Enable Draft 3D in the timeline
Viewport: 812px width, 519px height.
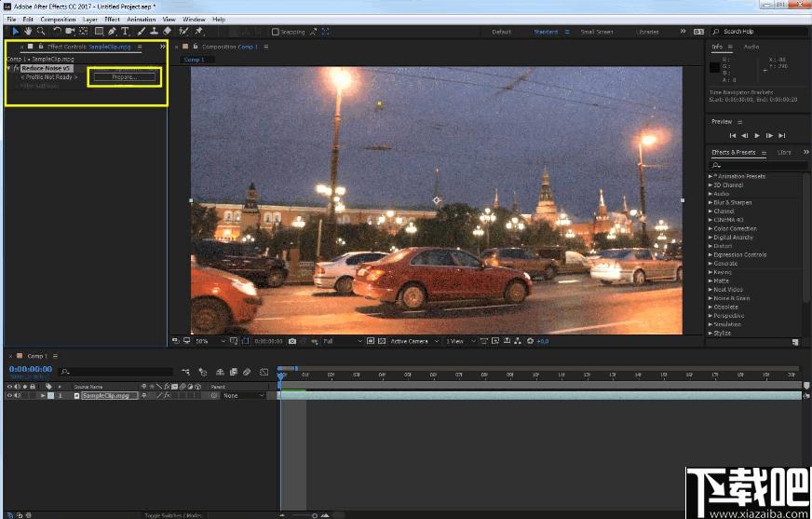203,372
